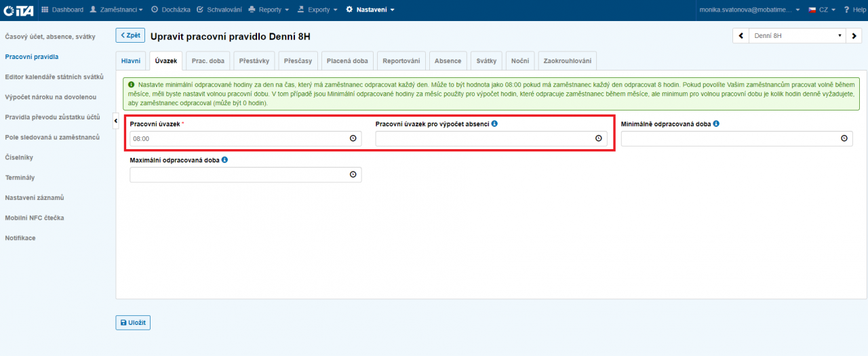This screenshot has height=356, width=868.
Task: Open the Zaokrouhlování tab
Action: click(x=568, y=61)
